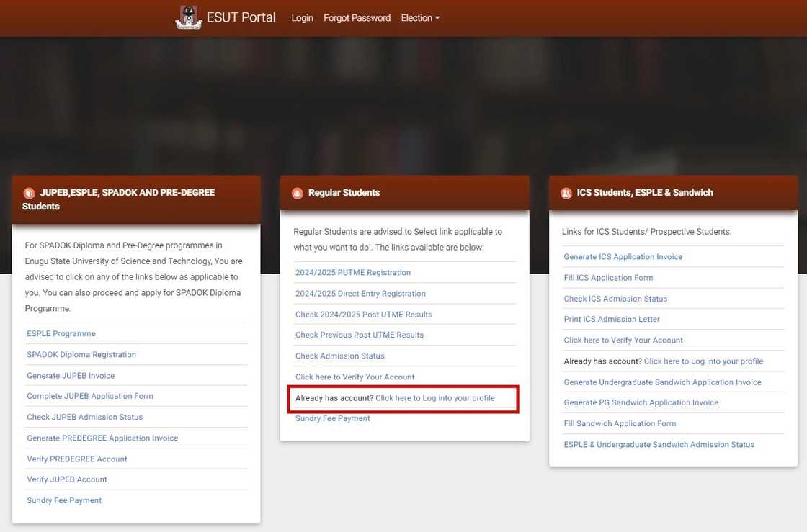Open the Login menu item
Viewport: 807px width, 532px height.
click(x=302, y=18)
